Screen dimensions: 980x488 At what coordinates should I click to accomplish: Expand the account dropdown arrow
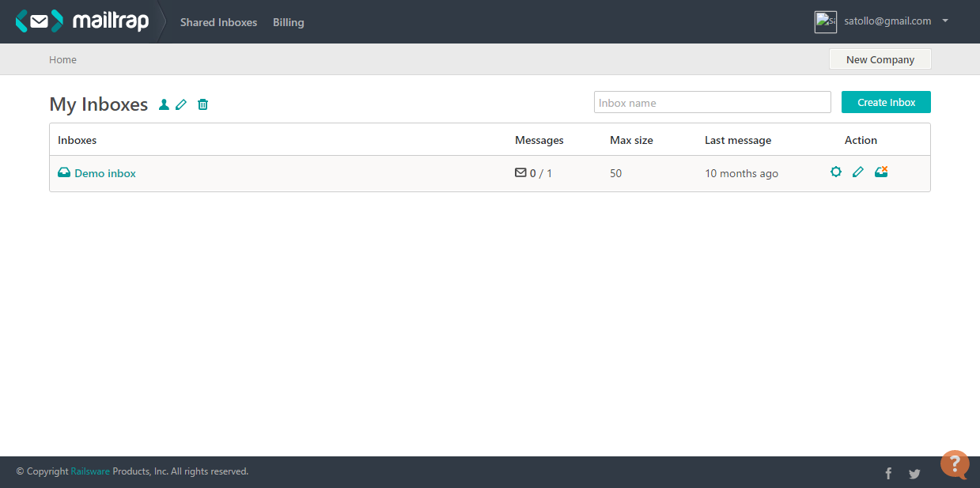pyautogui.click(x=945, y=21)
